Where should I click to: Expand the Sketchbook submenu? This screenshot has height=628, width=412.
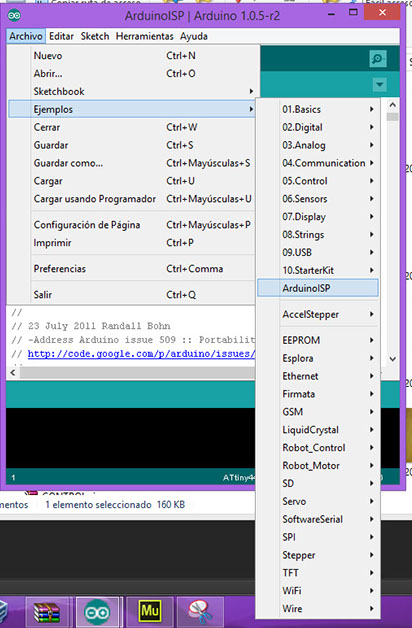tap(131, 91)
